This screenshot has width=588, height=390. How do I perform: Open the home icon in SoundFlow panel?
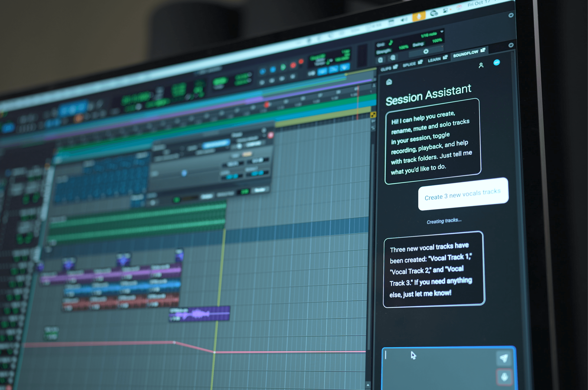[389, 82]
